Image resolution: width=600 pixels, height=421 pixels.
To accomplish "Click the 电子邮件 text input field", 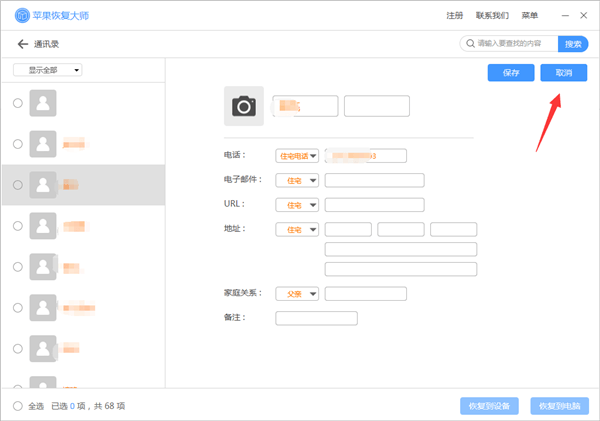I will [374, 180].
